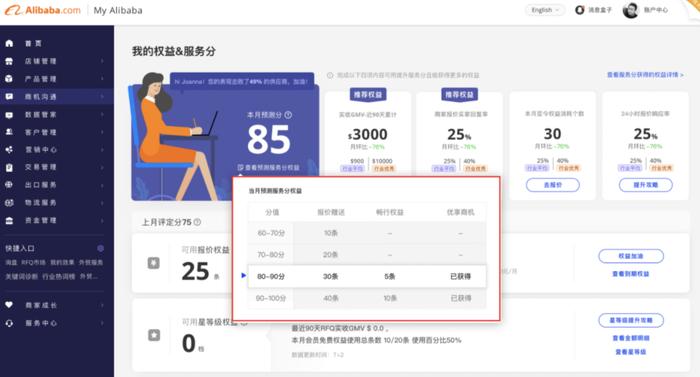
Task: Expand 产品管理 submenu chevron
Action: [x=102, y=79]
